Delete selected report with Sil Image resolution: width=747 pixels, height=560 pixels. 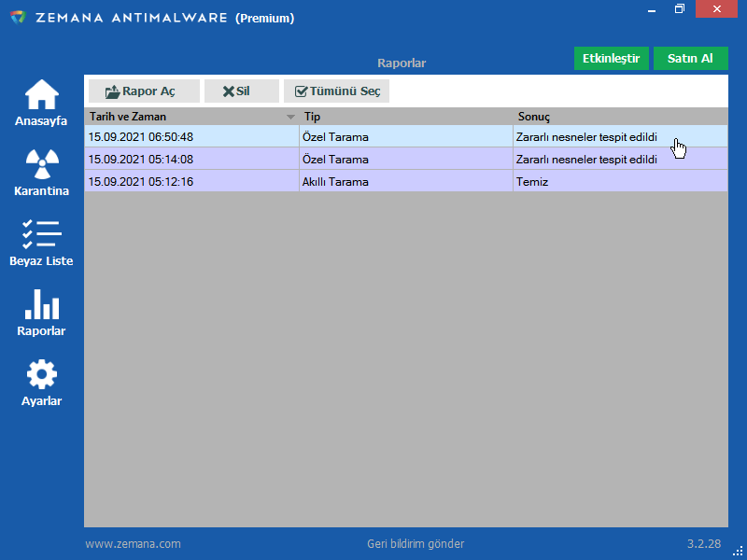pos(242,91)
